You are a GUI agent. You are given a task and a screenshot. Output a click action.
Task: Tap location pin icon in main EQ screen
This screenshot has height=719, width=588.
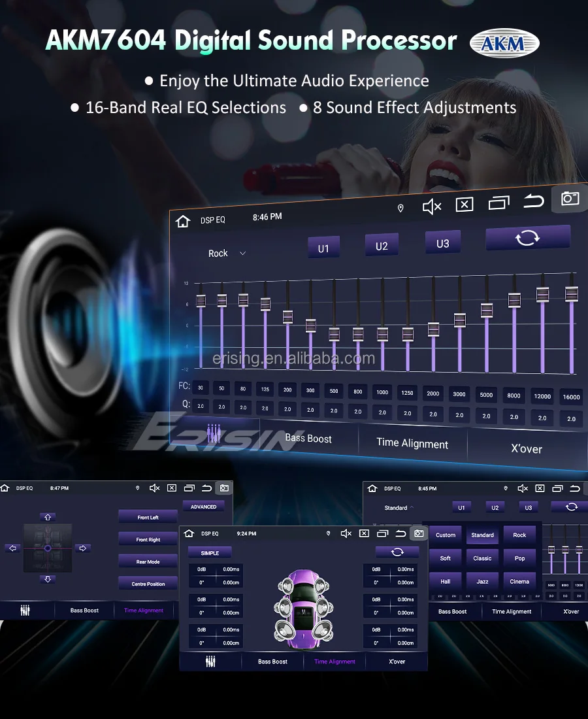400,209
